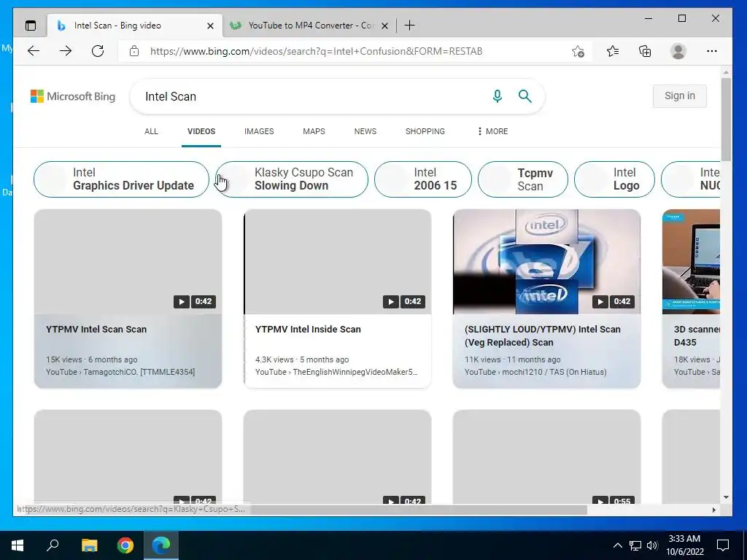Click TheEnglishWinnipegVideoMaker5 source text

355,372
